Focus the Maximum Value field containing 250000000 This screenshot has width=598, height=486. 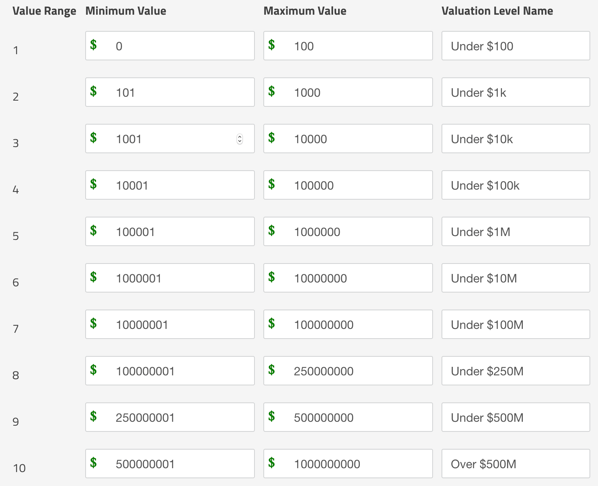(348, 371)
